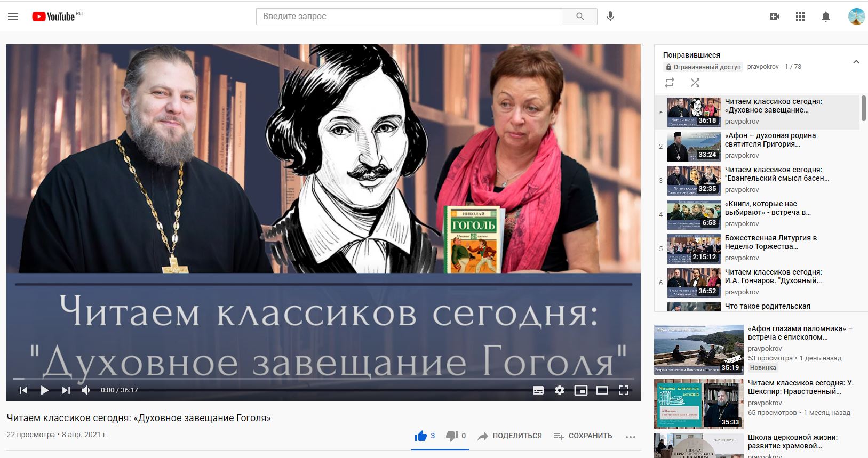Image resolution: width=868 pixels, height=458 pixels.
Task: Save the video via СОХРАНИТЬ
Action: 583,436
